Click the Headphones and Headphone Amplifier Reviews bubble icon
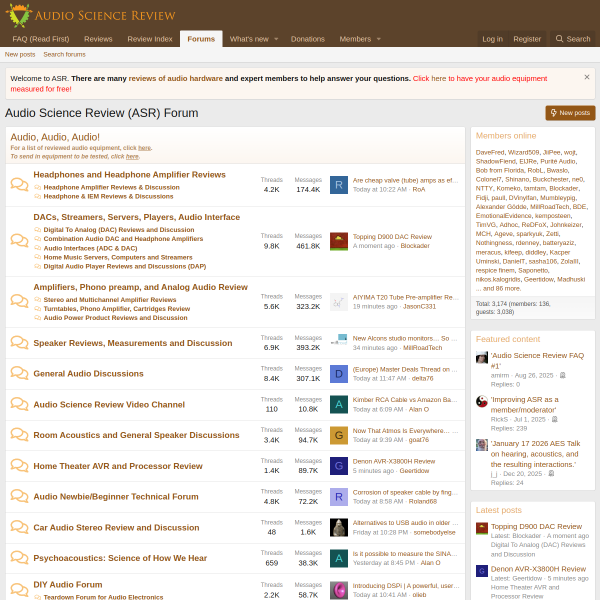Image resolution: width=600 pixels, height=600 pixels. click(x=19, y=184)
